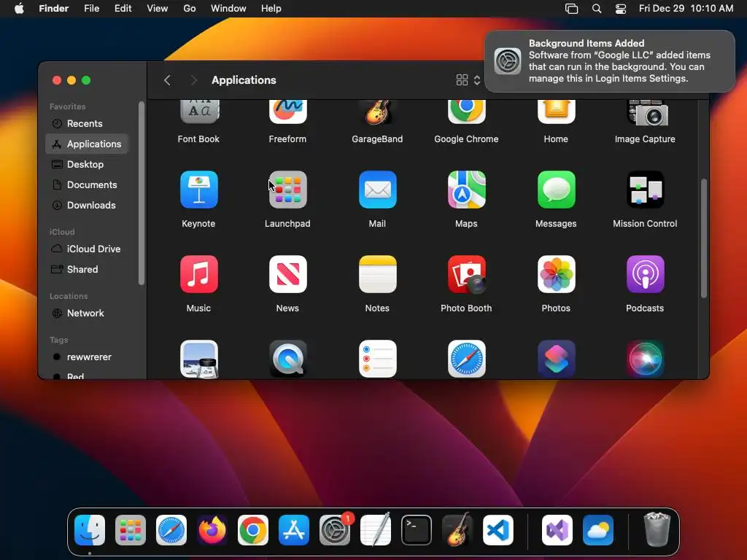Open the Background Items Added notification
Screen dimensions: 747x560
pyautogui.click(x=610, y=61)
